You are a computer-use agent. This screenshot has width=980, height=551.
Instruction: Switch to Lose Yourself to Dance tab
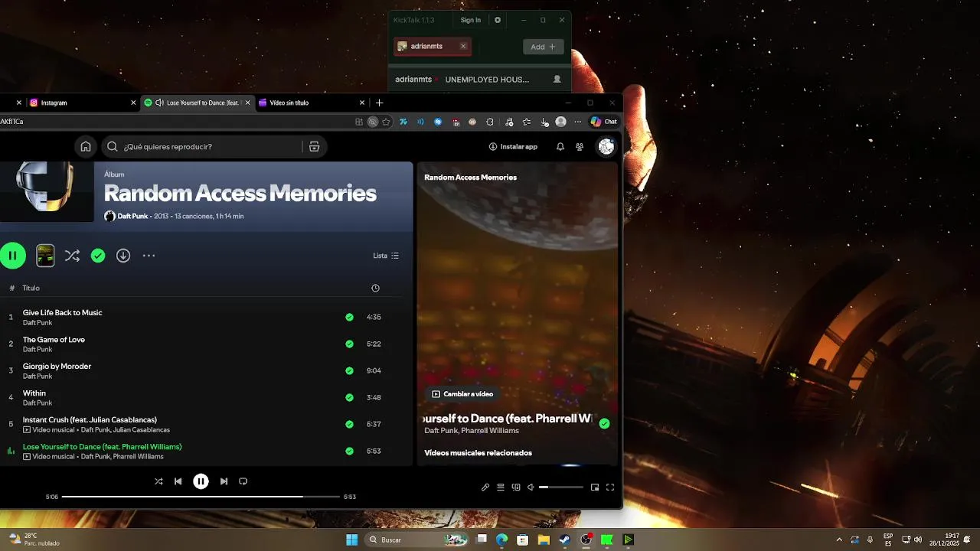198,103
